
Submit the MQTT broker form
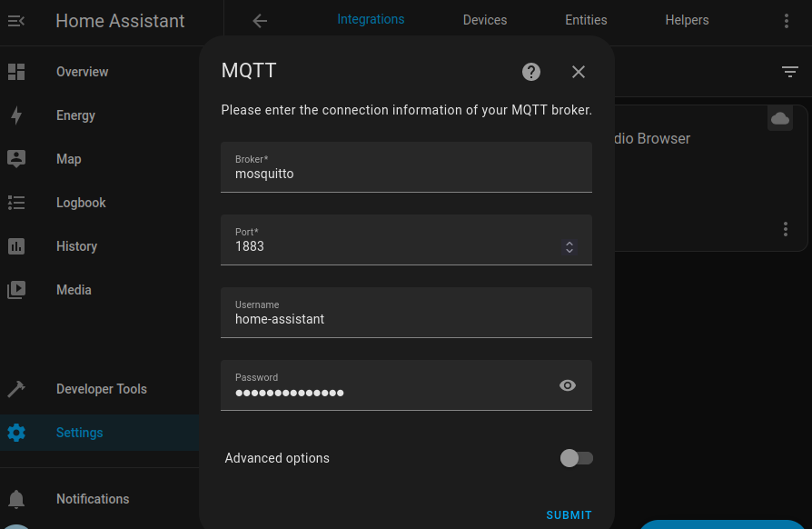pos(569,515)
